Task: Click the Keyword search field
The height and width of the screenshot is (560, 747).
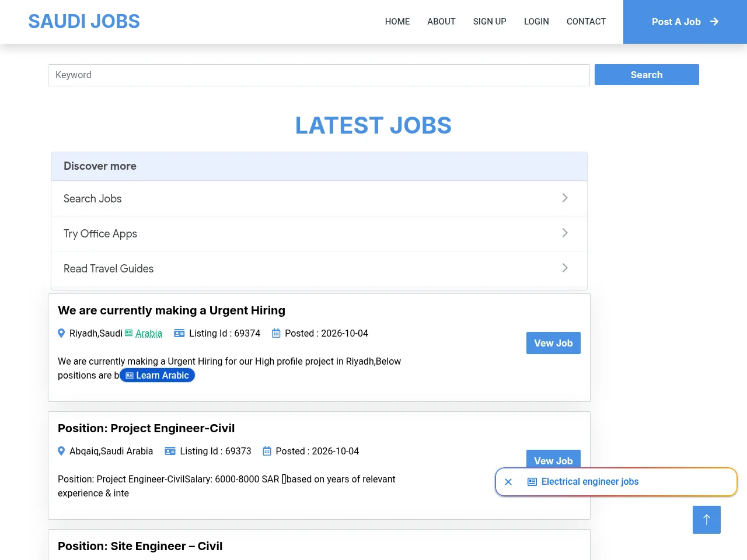Action: click(x=319, y=75)
